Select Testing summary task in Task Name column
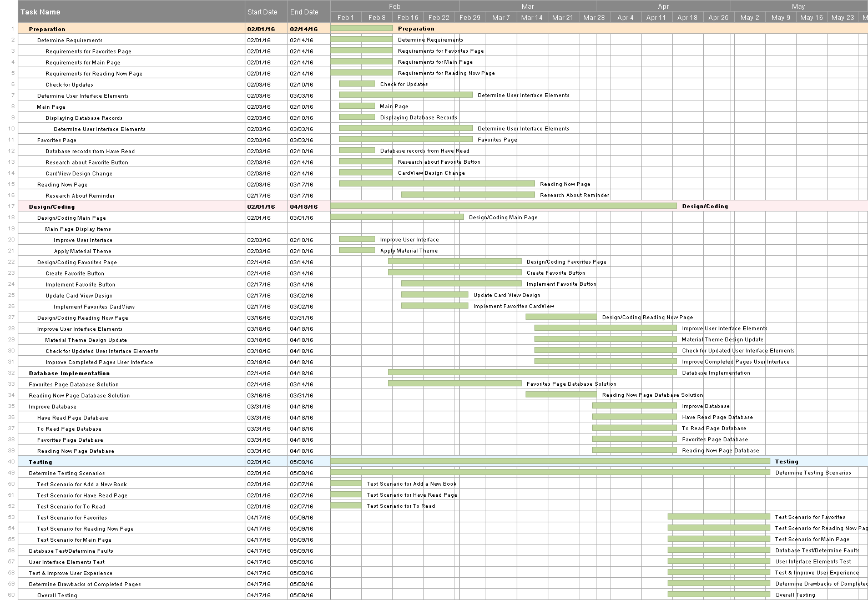Image resolution: width=868 pixels, height=600 pixels. coord(41,462)
